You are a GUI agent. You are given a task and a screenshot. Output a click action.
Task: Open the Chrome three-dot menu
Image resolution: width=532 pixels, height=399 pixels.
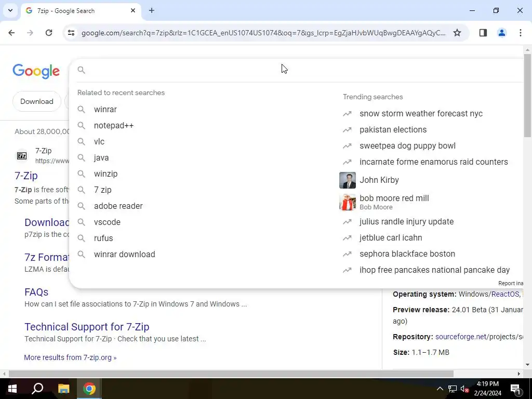tap(520, 33)
